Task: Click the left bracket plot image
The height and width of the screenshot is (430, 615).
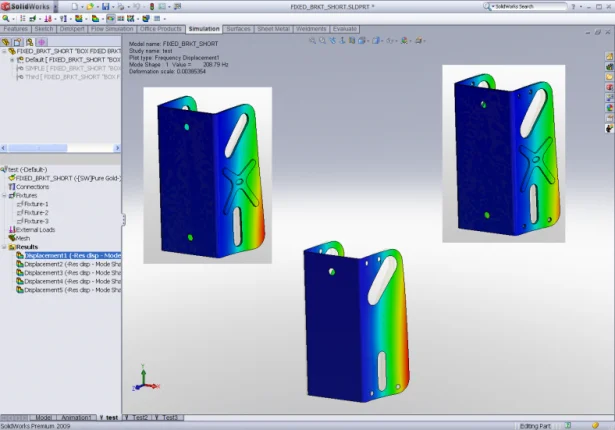Action: (208, 175)
